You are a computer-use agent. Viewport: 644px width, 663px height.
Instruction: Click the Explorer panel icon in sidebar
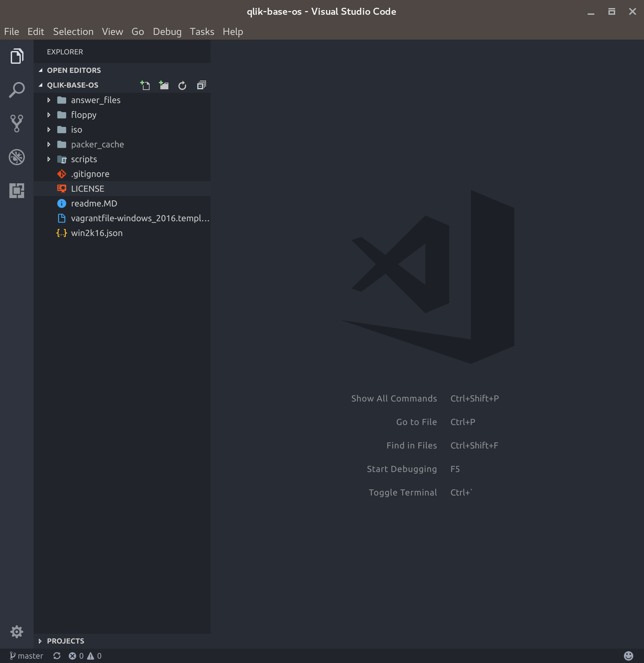(x=16, y=56)
